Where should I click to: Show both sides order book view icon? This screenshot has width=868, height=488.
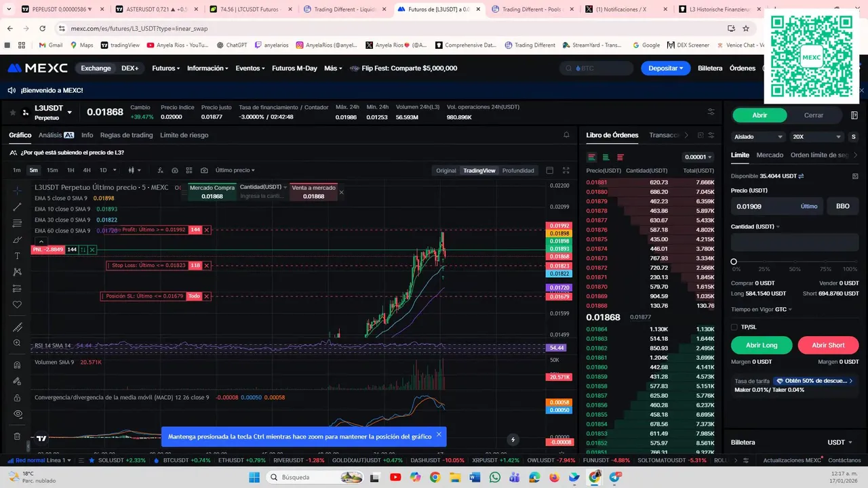point(592,157)
